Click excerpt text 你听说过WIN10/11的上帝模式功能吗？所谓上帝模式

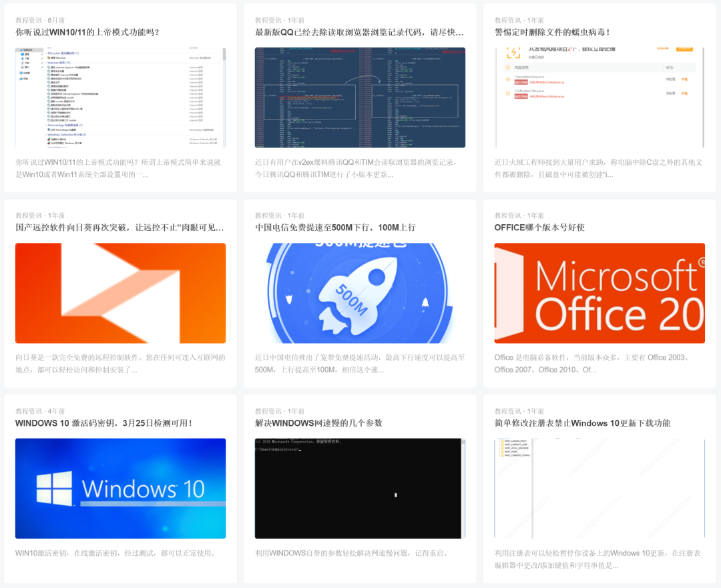point(118,168)
